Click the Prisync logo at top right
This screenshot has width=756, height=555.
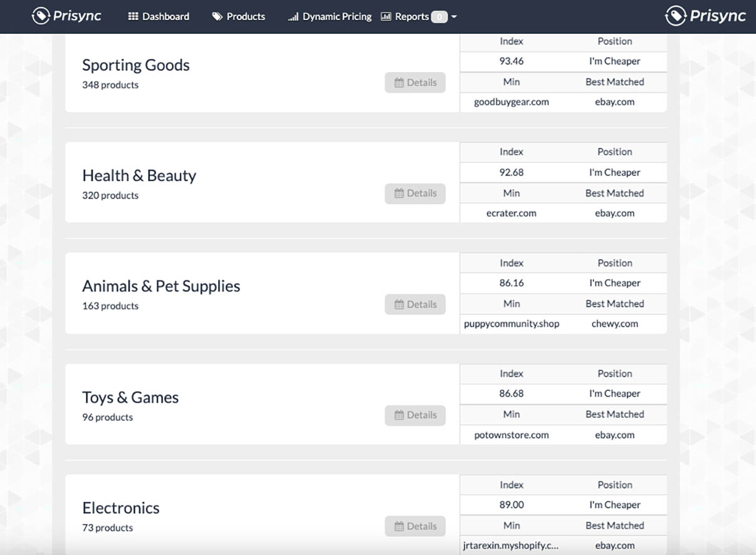point(705,16)
